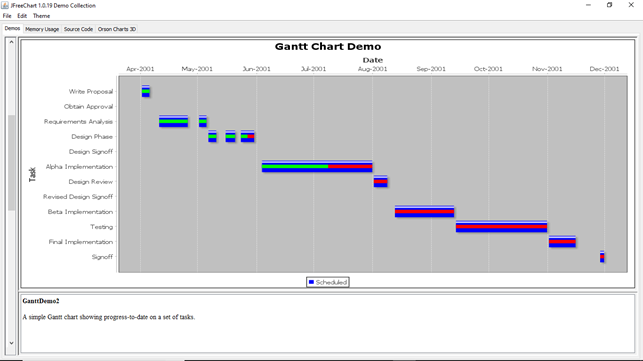Click the left panel vertical scrollbar thumb
643x361 pixels.
(11, 162)
